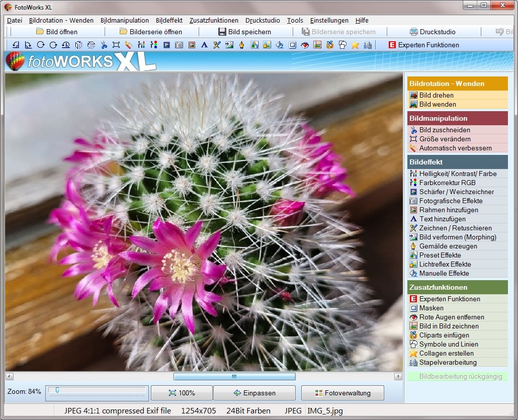The image size is (518, 420).
Task: Click the zoom slider handle
Action: (x=57, y=391)
